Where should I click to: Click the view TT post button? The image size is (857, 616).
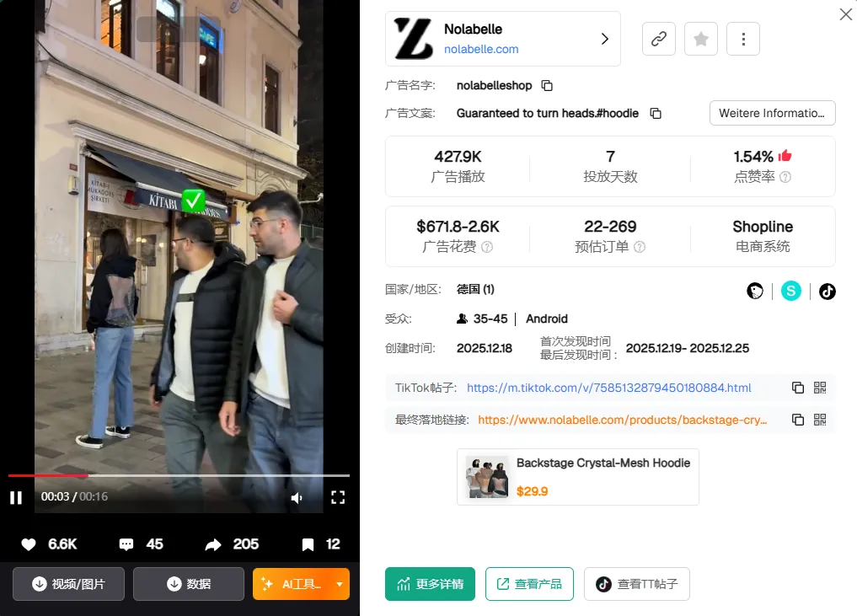coord(637,584)
